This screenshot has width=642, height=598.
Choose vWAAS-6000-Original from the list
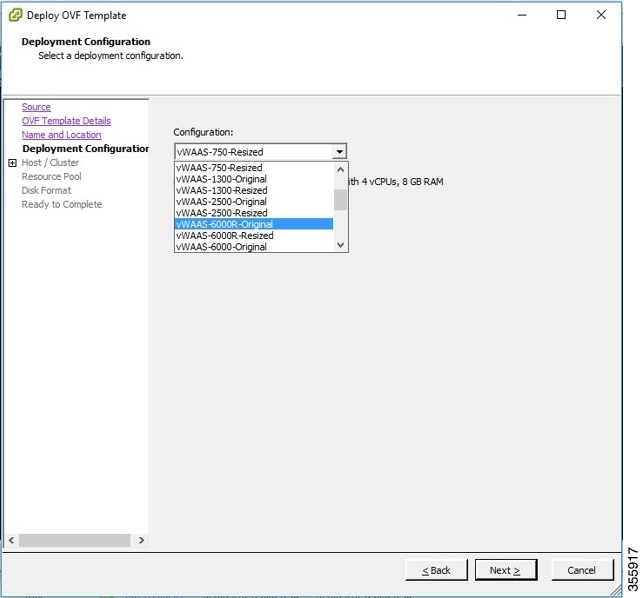[x=254, y=247]
